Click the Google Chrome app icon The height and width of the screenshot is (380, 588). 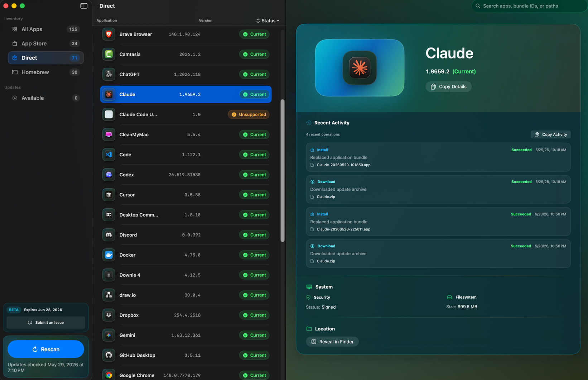[x=109, y=375]
